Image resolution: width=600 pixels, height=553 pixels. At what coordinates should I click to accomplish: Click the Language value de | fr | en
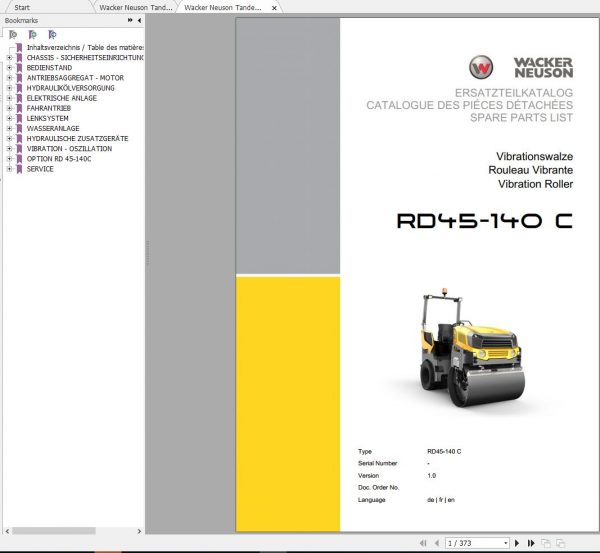coord(441,500)
